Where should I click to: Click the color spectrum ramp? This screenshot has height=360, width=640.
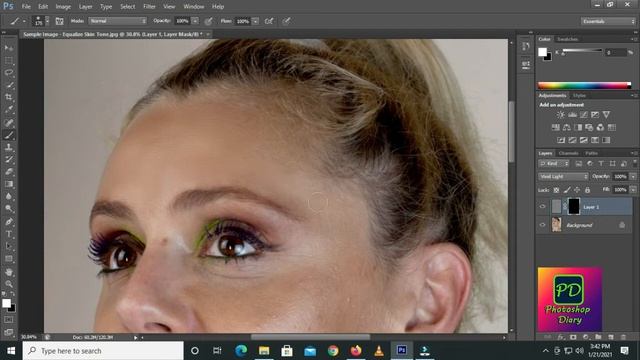pyautogui.click(x=584, y=85)
